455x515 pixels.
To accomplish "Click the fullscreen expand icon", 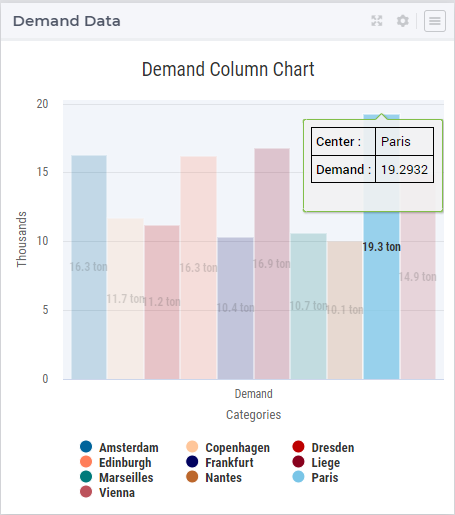I will point(377,21).
